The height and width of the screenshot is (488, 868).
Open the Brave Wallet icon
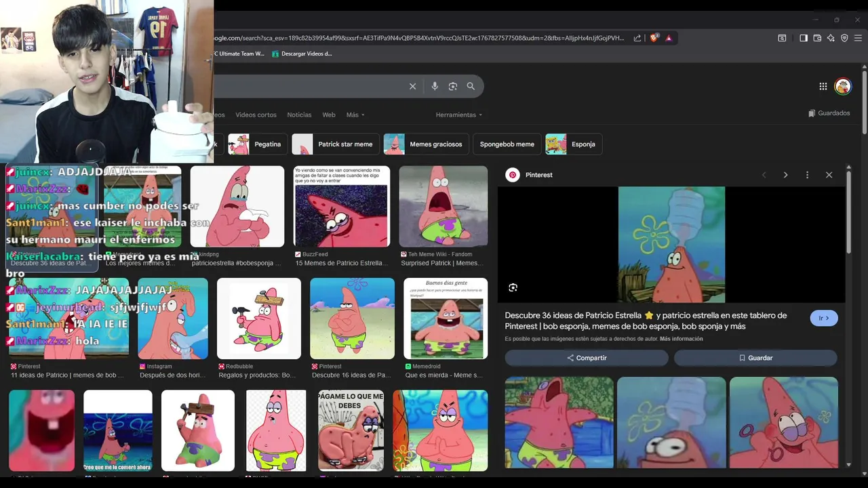[817, 38]
